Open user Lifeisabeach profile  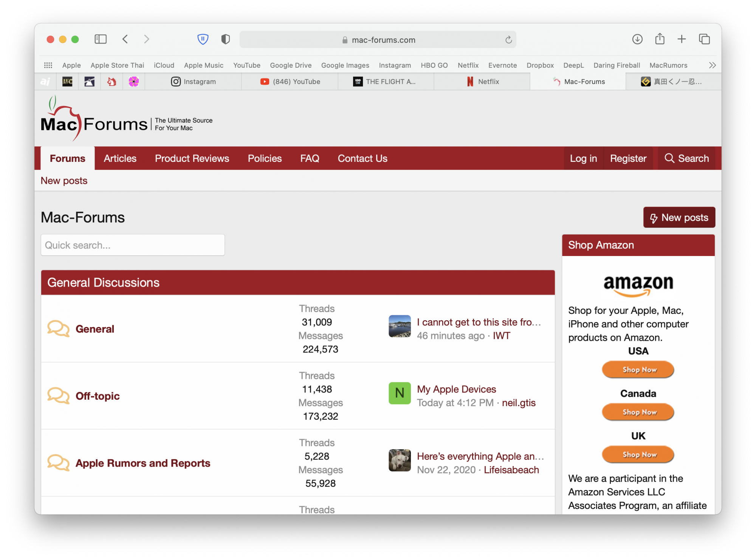point(511,470)
